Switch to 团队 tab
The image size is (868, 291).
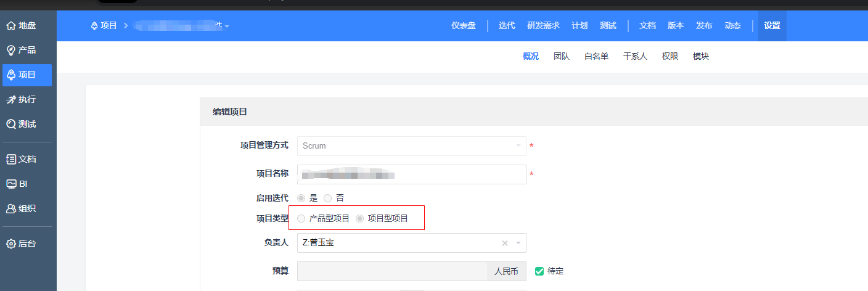(562, 56)
